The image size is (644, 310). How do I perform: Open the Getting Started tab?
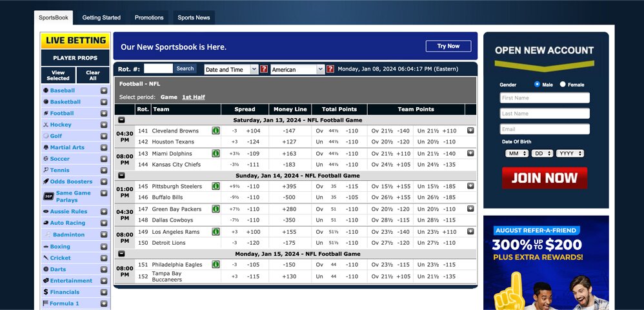[x=101, y=17]
